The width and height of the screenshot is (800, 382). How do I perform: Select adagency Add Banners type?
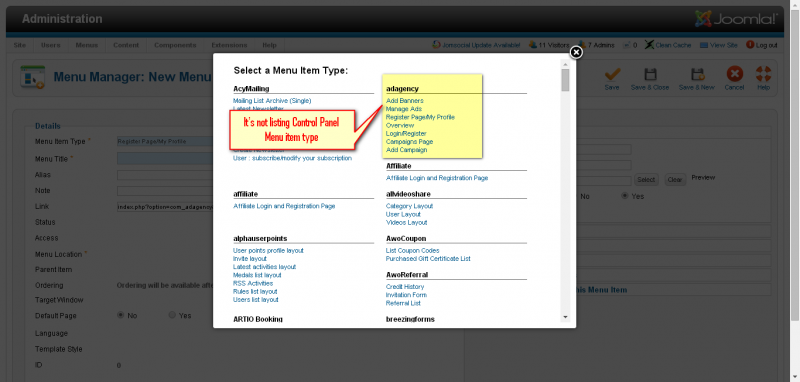tap(405, 101)
